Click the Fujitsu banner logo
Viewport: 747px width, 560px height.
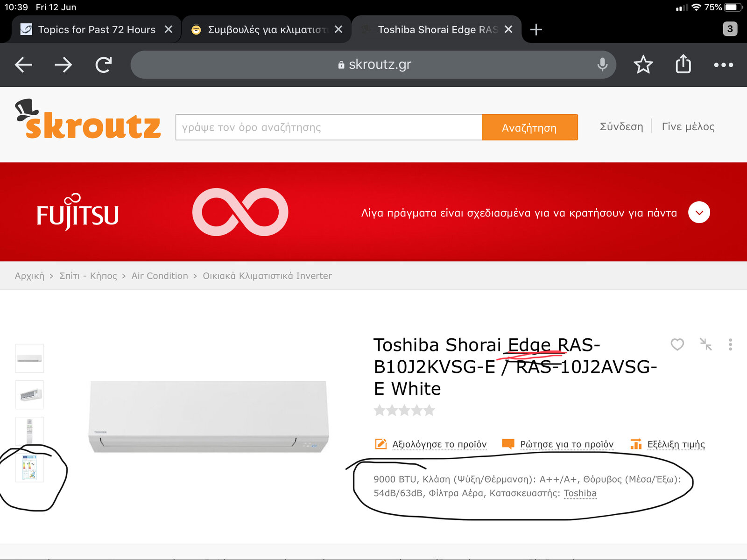point(78,212)
